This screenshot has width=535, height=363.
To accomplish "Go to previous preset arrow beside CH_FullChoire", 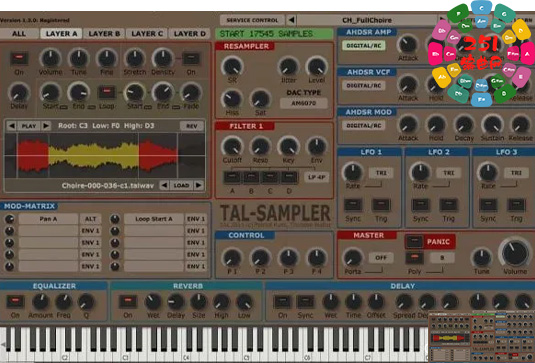I will pos(291,20).
